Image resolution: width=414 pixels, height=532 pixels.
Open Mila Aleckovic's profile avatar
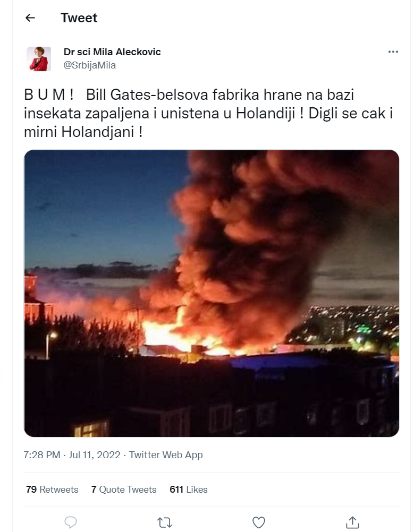39,59
